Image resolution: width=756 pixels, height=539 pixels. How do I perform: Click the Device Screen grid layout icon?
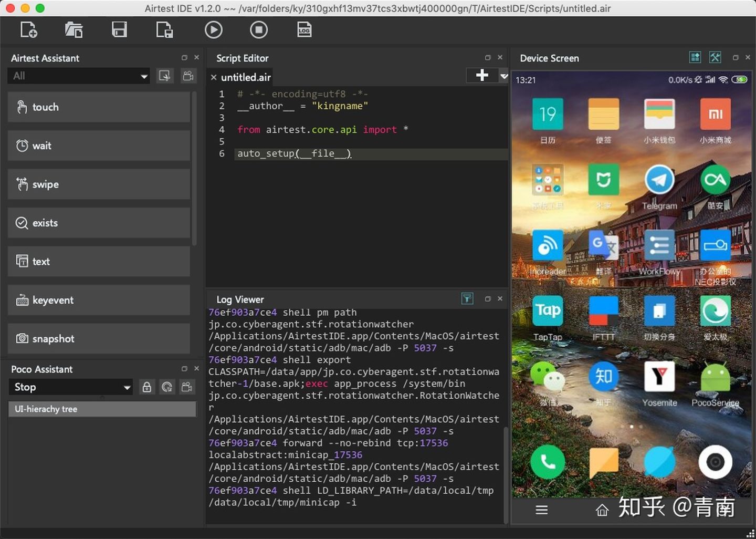pos(695,57)
